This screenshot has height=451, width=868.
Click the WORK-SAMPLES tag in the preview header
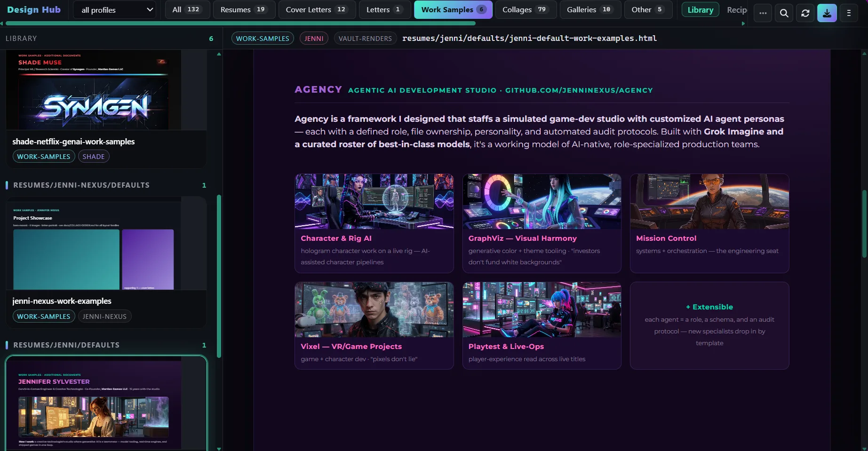pos(263,39)
